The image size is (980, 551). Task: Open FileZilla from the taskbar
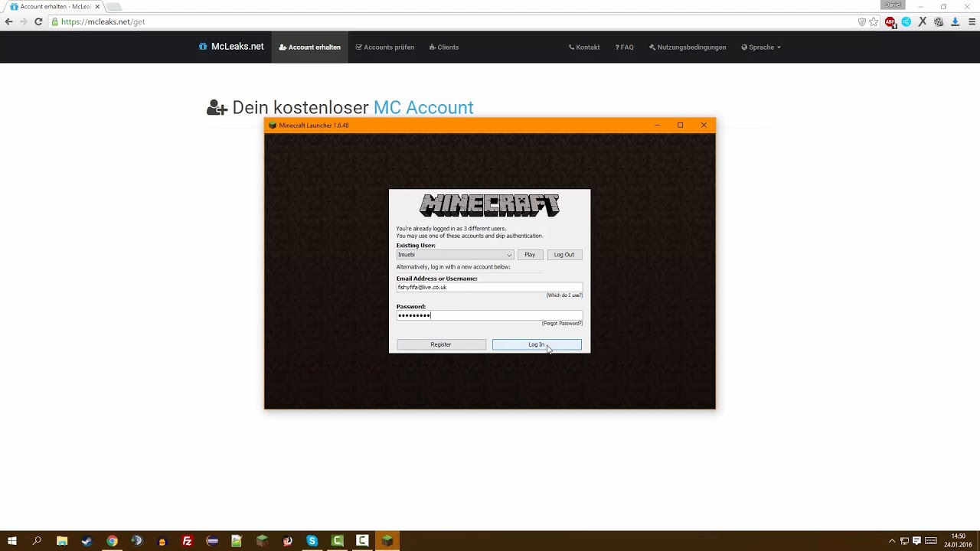point(187,541)
